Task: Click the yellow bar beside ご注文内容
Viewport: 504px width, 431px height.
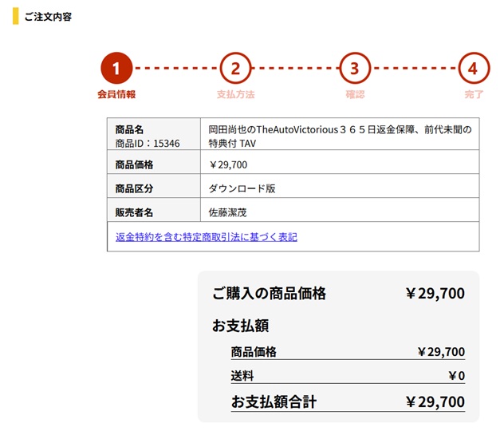Action: click(15, 16)
